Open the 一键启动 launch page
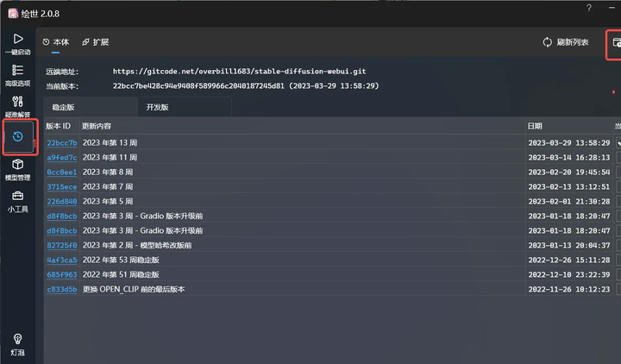The image size is (621, 364). [x=18, y=44]
